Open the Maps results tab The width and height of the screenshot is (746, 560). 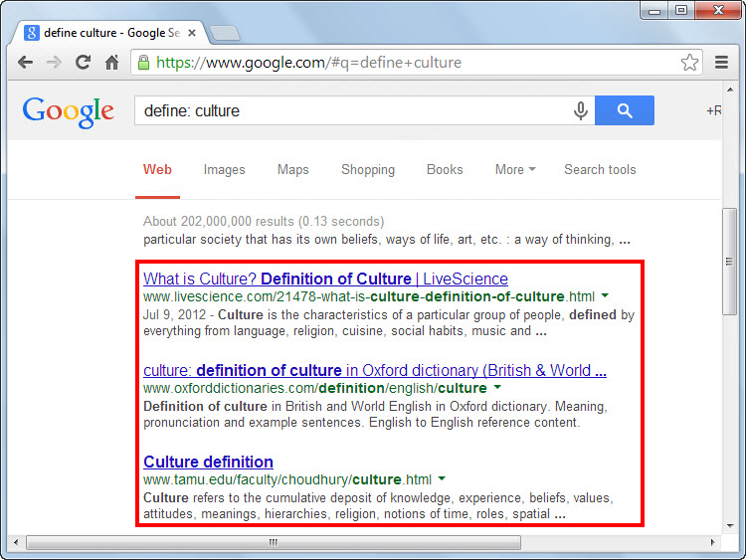(x=293, y=170)
